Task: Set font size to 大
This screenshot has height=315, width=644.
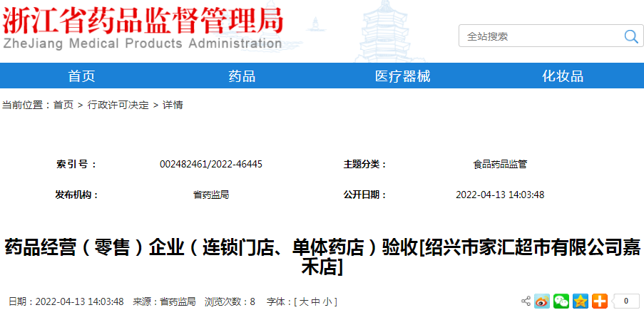Action: [x=304, y=302]
